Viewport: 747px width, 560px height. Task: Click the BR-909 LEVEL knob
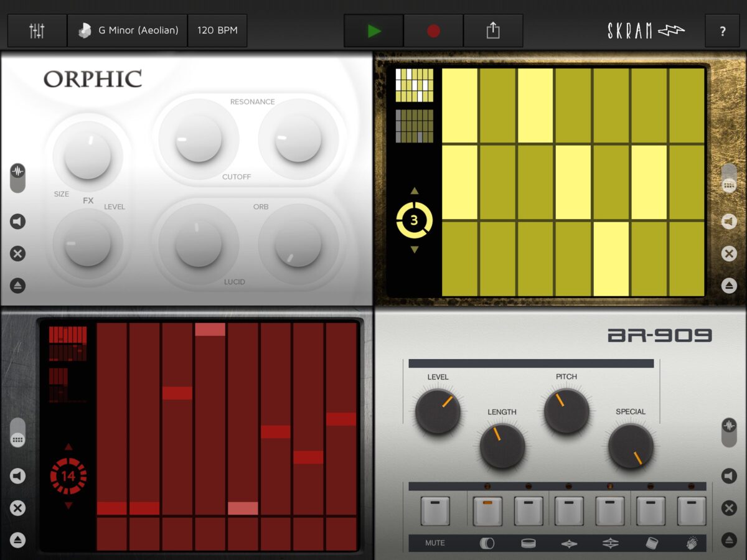[438, 411]
